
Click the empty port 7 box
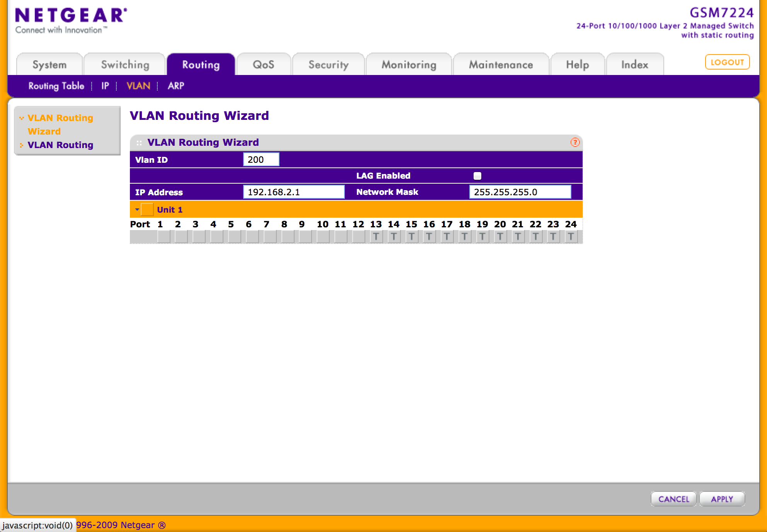269,237
